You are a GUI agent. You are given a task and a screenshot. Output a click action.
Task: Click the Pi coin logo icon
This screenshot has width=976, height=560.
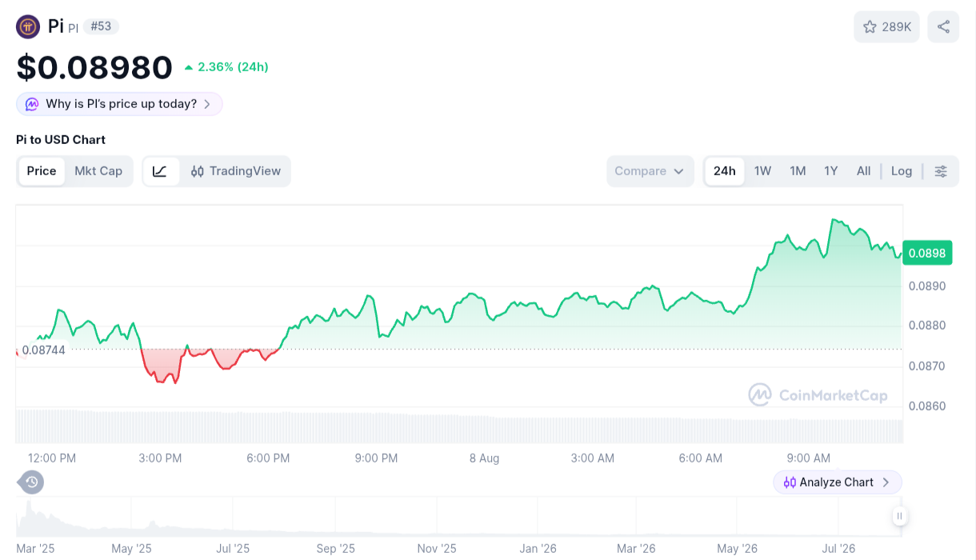[28, 26]
